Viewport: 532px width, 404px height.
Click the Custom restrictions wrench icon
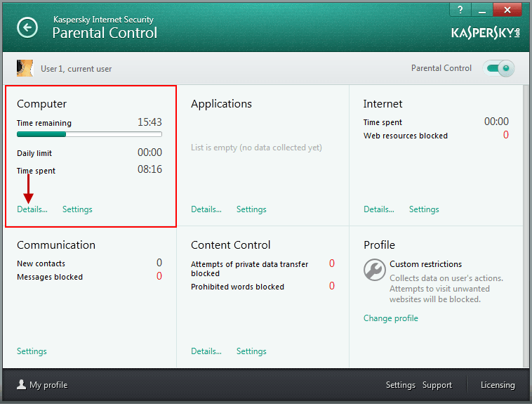coord(375,270)
